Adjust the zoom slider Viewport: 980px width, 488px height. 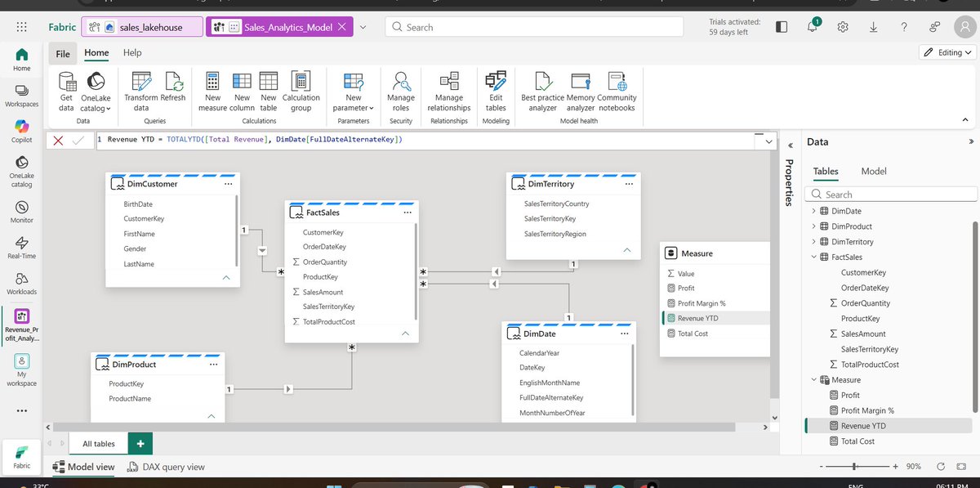pos(855,466)
